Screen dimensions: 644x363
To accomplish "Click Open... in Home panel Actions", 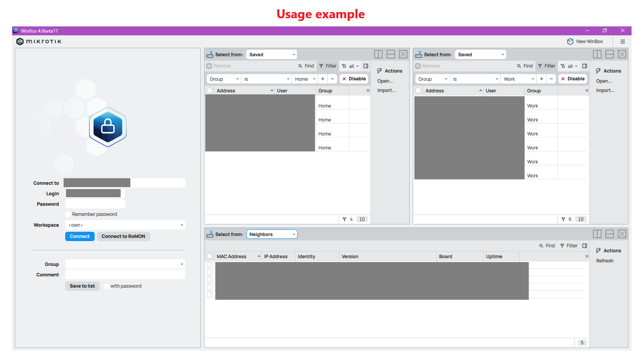I will coord(385,81).
